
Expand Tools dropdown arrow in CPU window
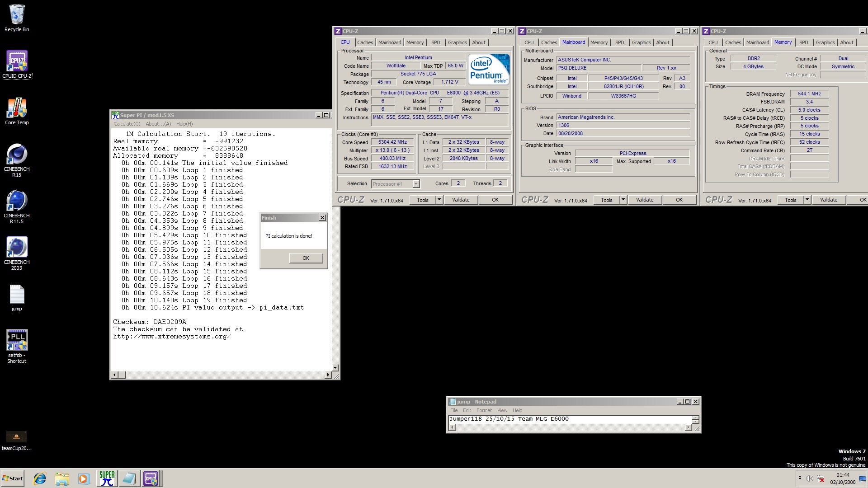pyautogui.click(x=439, y=200)
